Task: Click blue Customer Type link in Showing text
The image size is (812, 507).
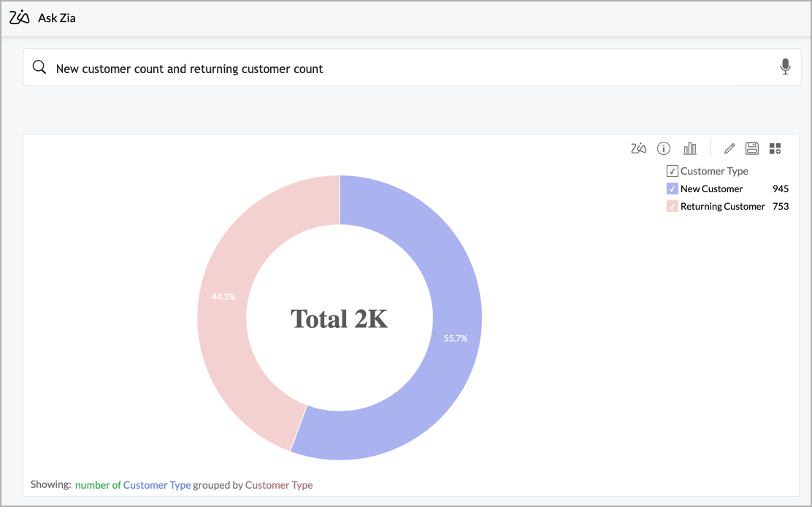Action: tap(157, 484)
